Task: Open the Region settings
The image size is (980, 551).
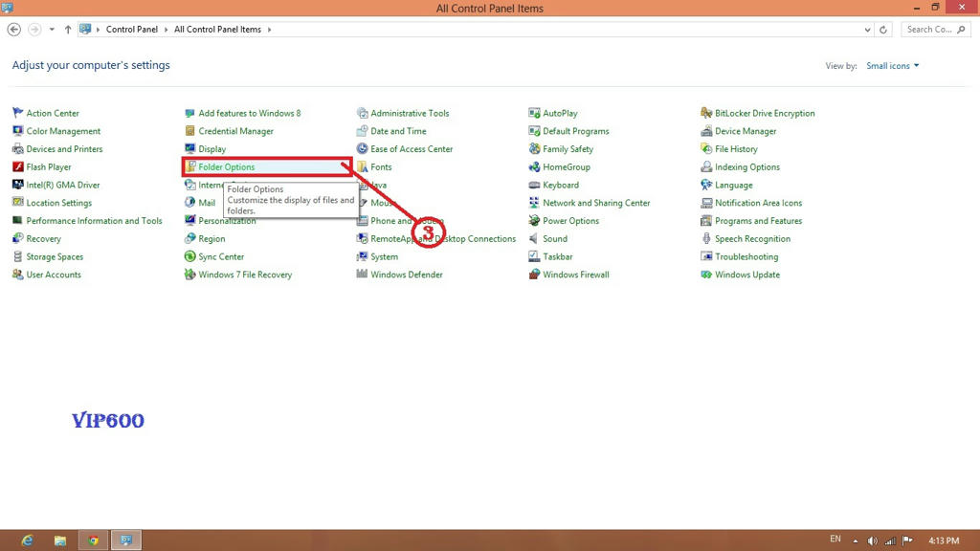Action: point(212,238)
